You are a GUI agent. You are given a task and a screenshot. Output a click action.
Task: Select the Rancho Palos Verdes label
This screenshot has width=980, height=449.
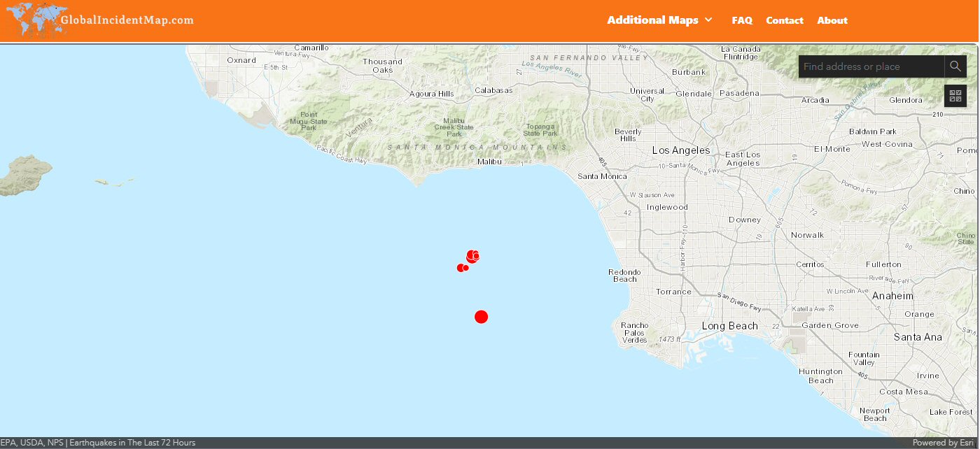coord(635,332)
